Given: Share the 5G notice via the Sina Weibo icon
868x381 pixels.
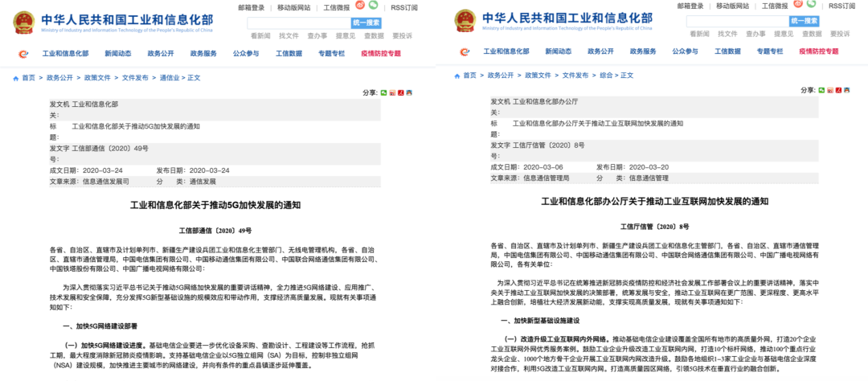Looking at the screenshot, I should (x=392, y=92).
